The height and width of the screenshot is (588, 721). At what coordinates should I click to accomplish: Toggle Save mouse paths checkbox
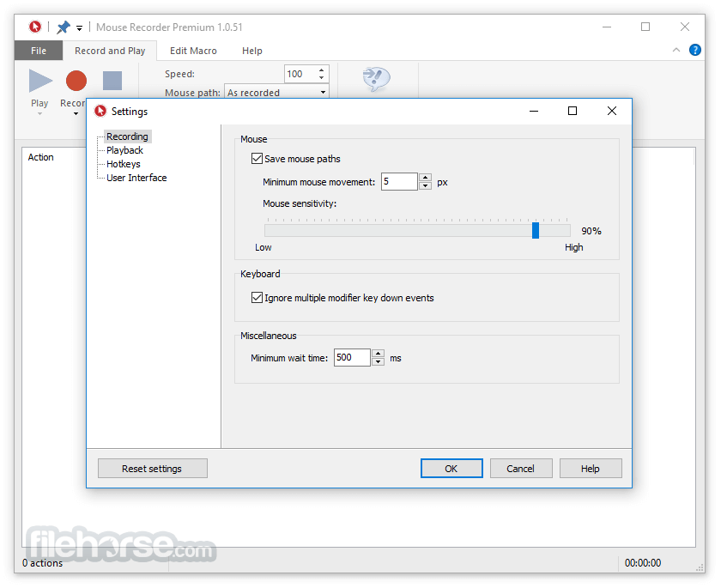point(257,159)
